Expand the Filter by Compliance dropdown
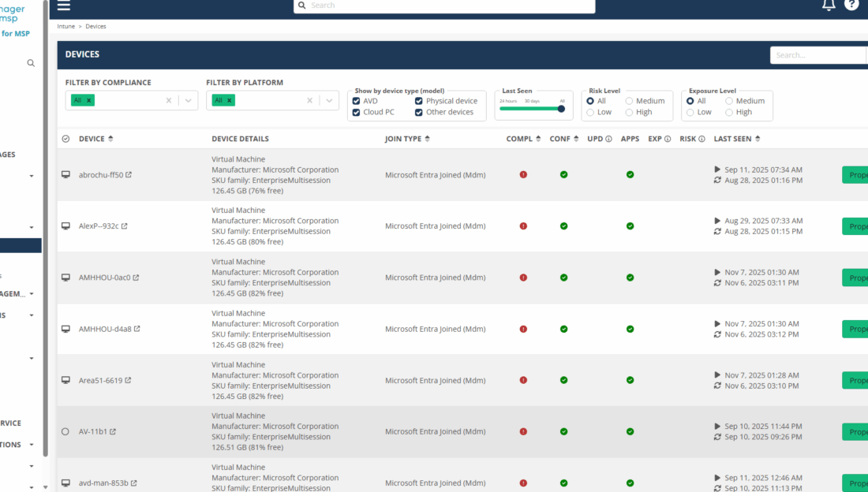The width and height of the screenshot is (868, 492). pos(188,100)
